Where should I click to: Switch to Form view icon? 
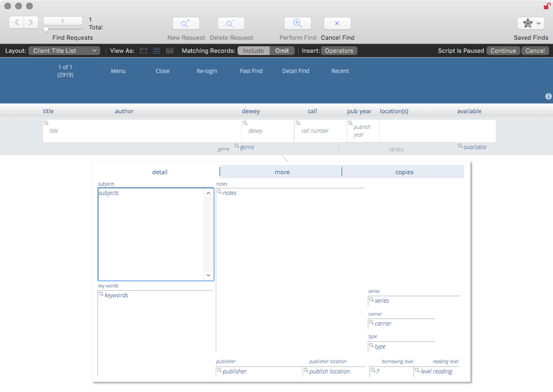click(143, 51)
